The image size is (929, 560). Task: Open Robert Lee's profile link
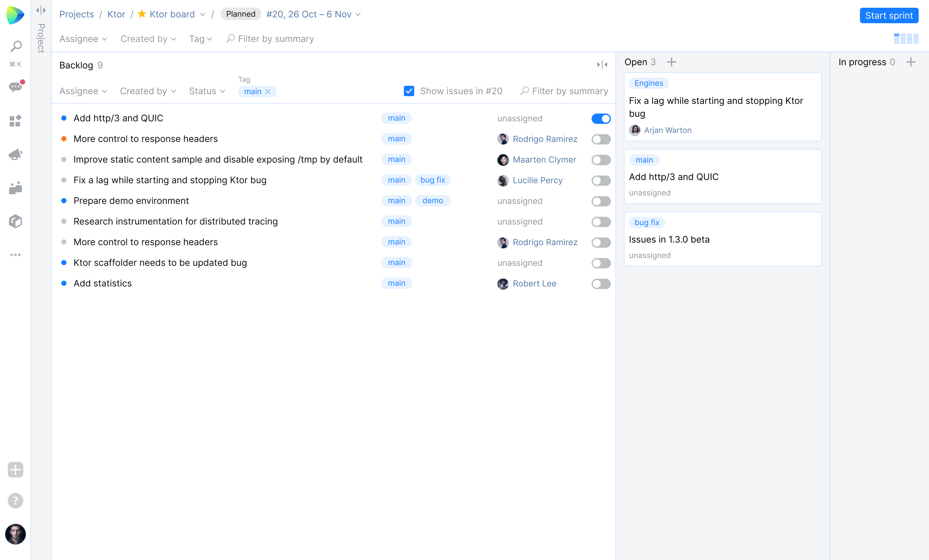pos(534,284)
